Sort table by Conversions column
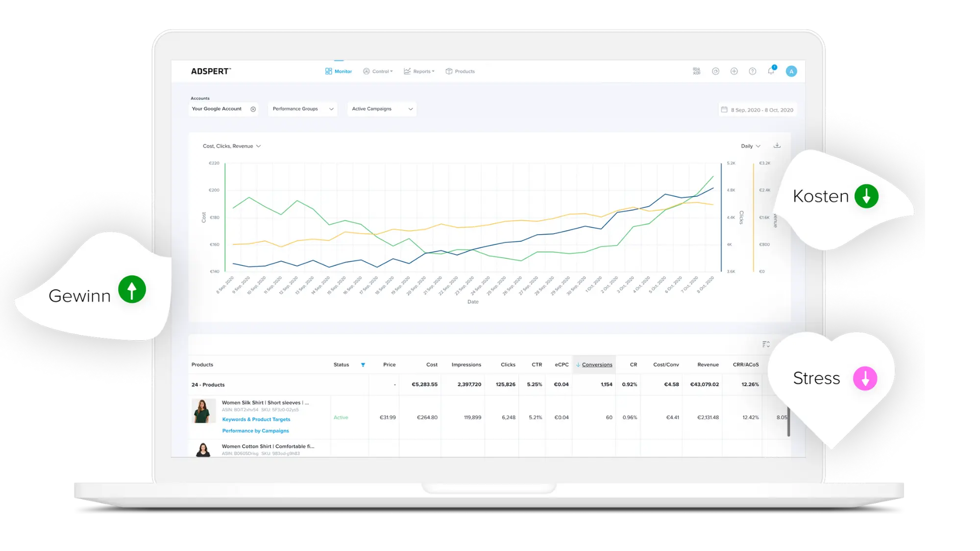 click(596, 364)
